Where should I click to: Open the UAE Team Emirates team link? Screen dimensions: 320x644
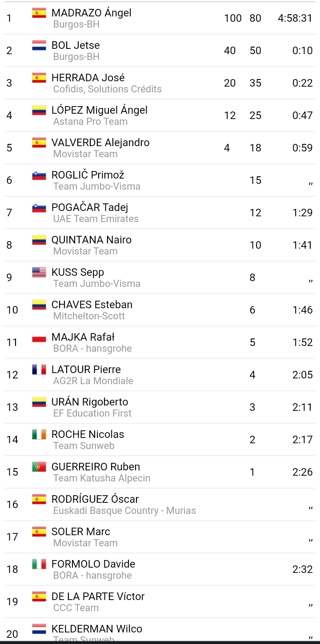(96, 219)
